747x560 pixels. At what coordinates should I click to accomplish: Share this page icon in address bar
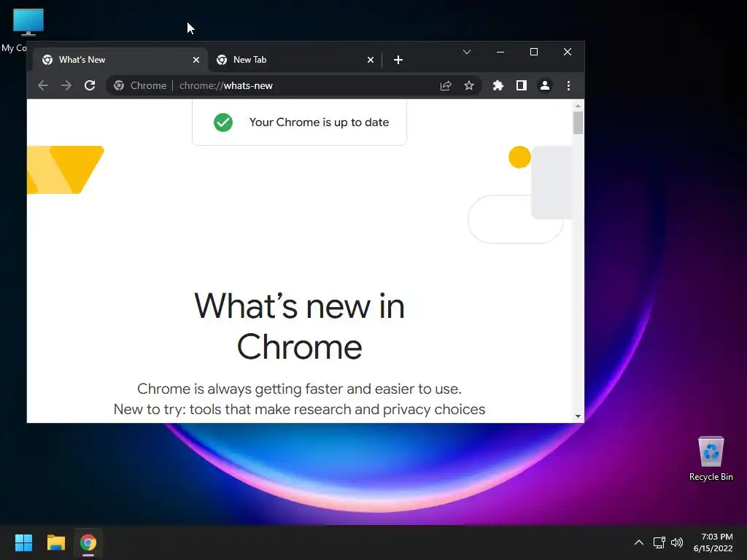(x=446, y=86)
